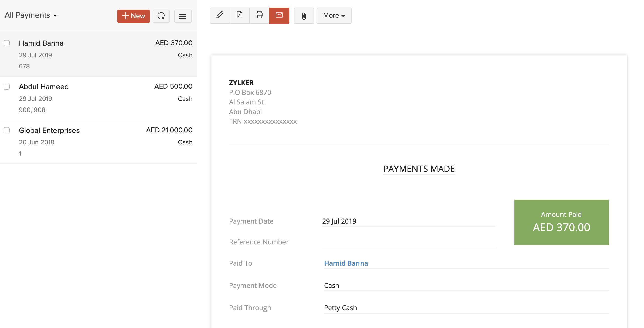
Task: Click the green Amount Paid box
Action: pos(561,222)
